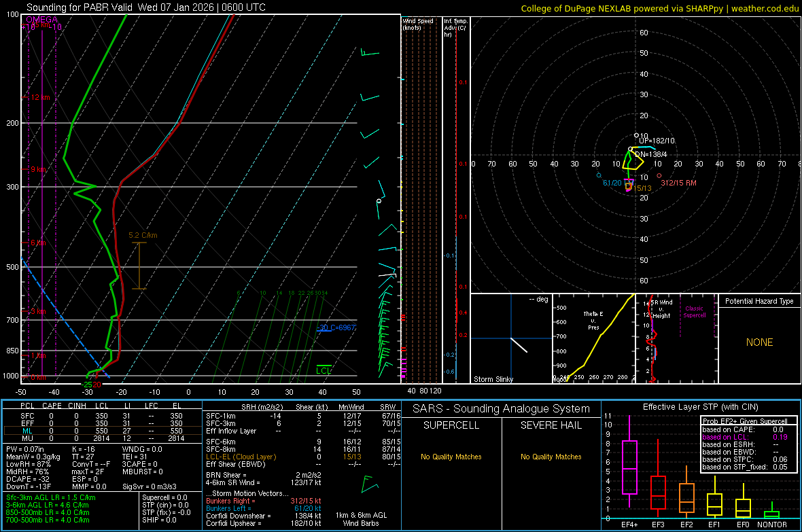Select the SFC parcel row label

coord(27,416)
